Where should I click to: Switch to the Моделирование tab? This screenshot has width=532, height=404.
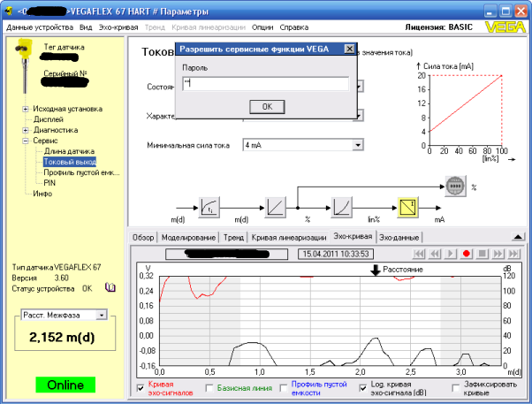[188, 238]
